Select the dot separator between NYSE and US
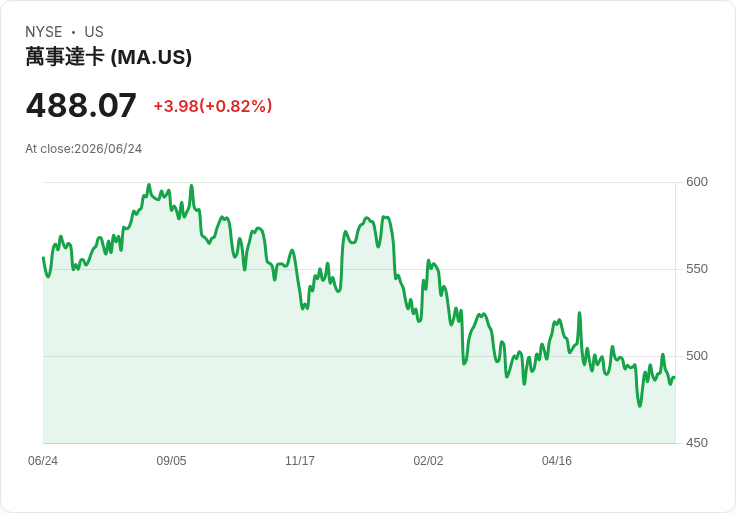 coord(73,32)
